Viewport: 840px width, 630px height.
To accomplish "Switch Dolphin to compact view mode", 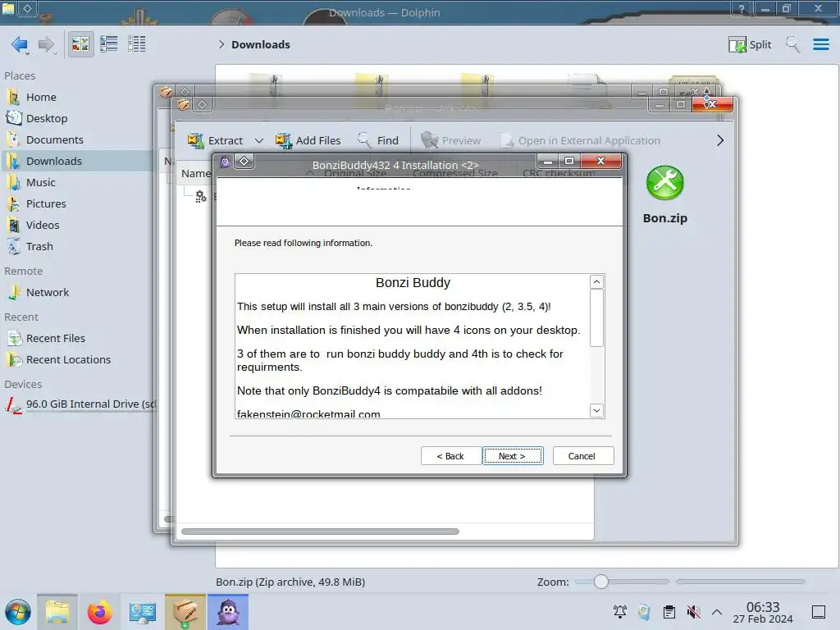I will (109, 44).
